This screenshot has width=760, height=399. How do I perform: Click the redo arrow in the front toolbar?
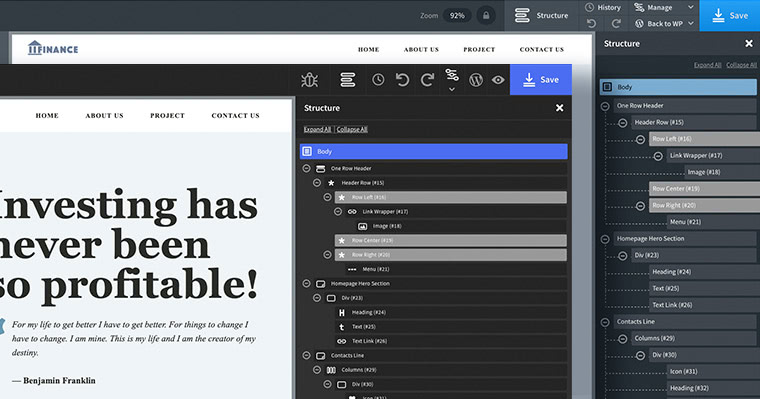[x=427, y=80]
